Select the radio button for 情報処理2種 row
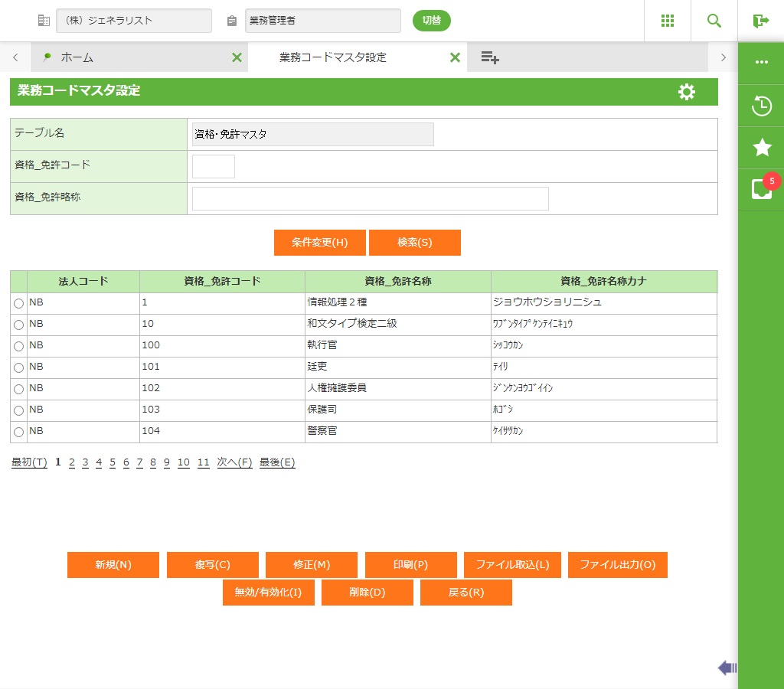 [x=19, y=304]
